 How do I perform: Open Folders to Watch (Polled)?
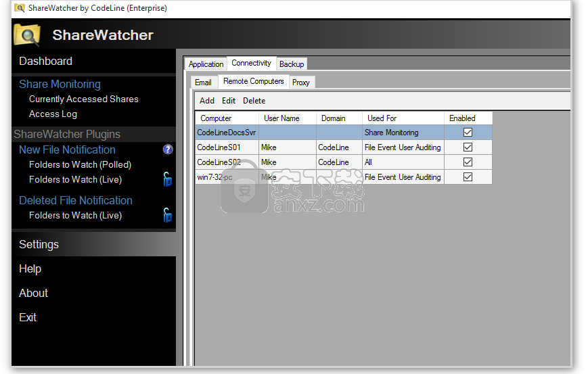pos(81,164)
